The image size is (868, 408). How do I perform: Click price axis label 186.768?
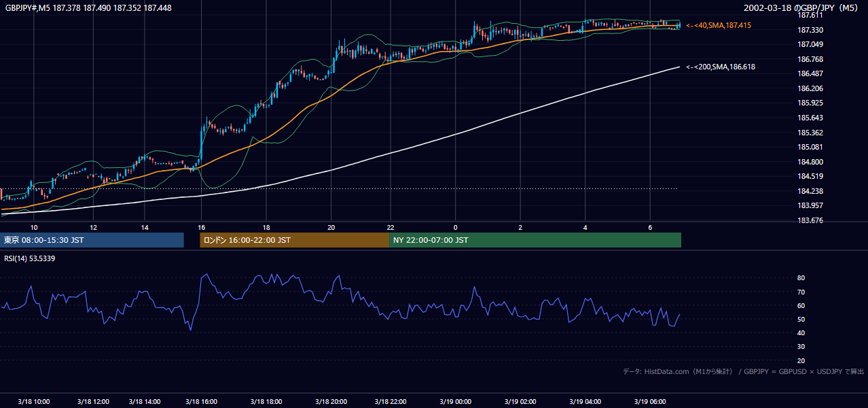[x=810, y=59]
